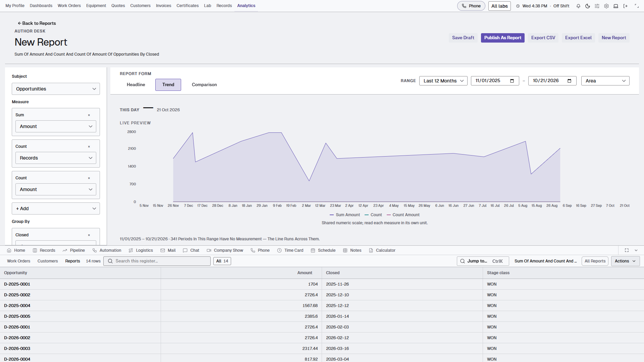Collapse the bottom dock chevron
Screen dimensions: 644x362
636,250
